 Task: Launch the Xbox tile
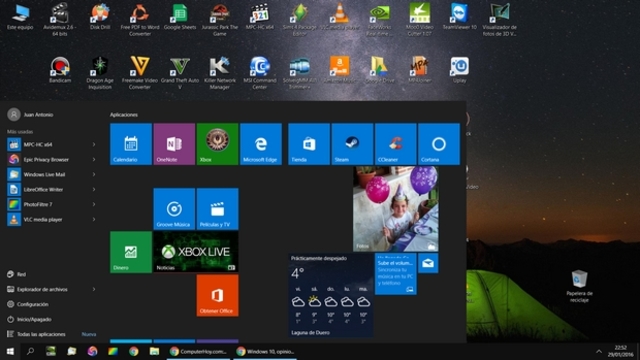(217, 144)
